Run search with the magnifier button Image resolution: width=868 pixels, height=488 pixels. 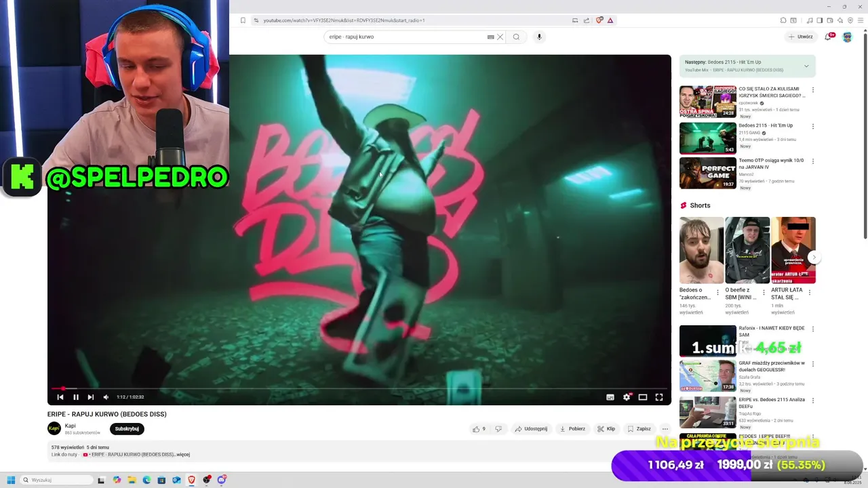(x=516, y=37)
